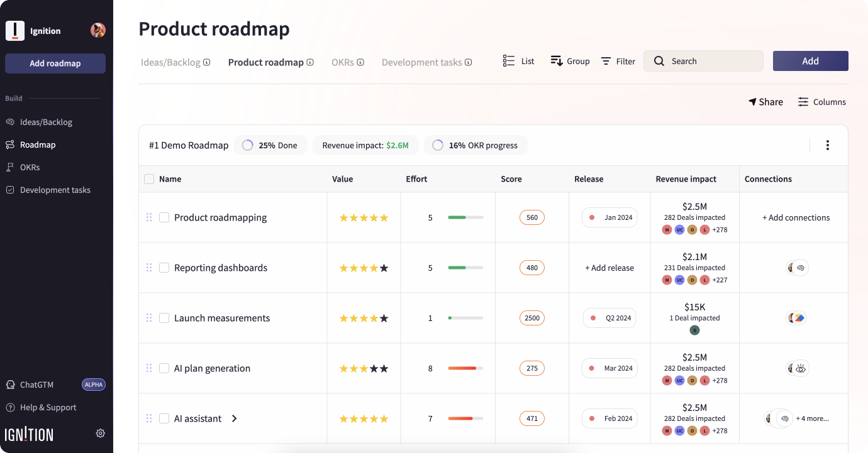This screenshot has height=453, width=868.
Task: Check the Product roadmapping row checkbox
Action: point(164,217)
